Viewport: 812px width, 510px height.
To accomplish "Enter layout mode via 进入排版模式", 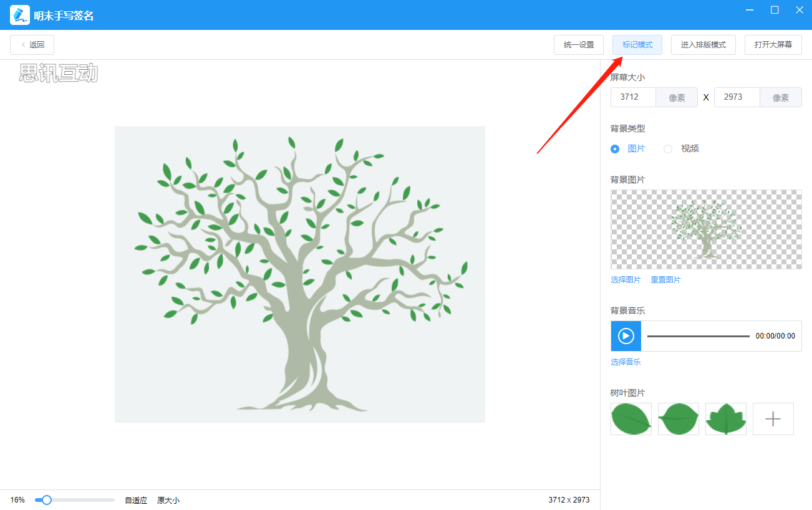I will [703, 45].
